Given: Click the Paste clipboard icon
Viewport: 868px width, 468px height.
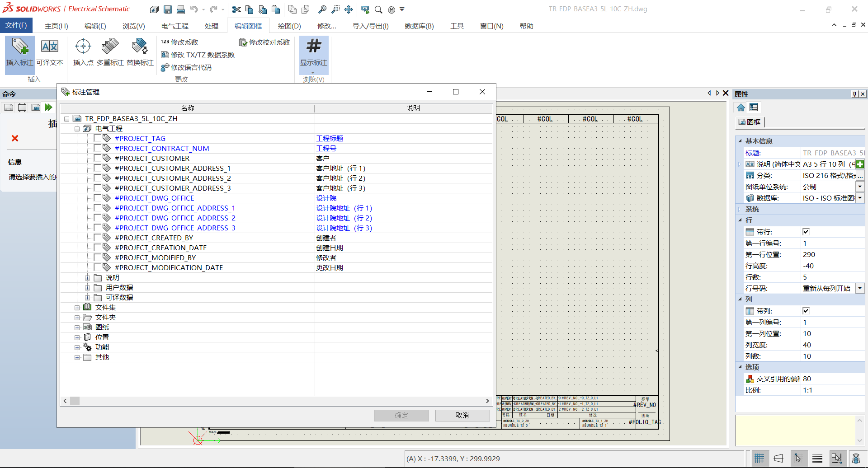Looking at the screenshot, I should point(275,9).
